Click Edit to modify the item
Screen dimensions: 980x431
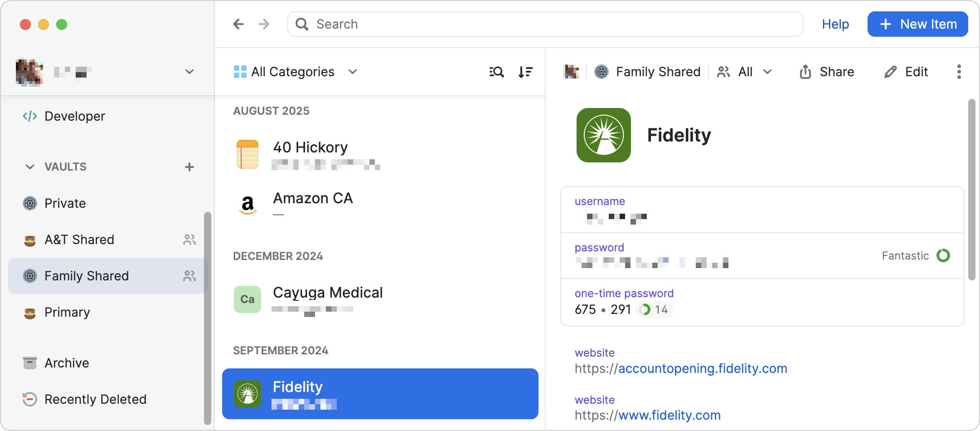[x=906, y=72]
